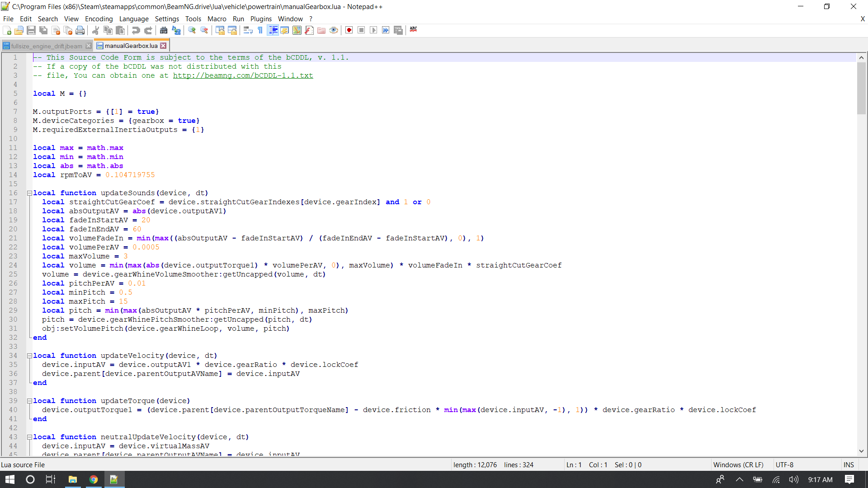Toggle Indent Guide toolbar button
Screen dimensions: 868x488
273,30
